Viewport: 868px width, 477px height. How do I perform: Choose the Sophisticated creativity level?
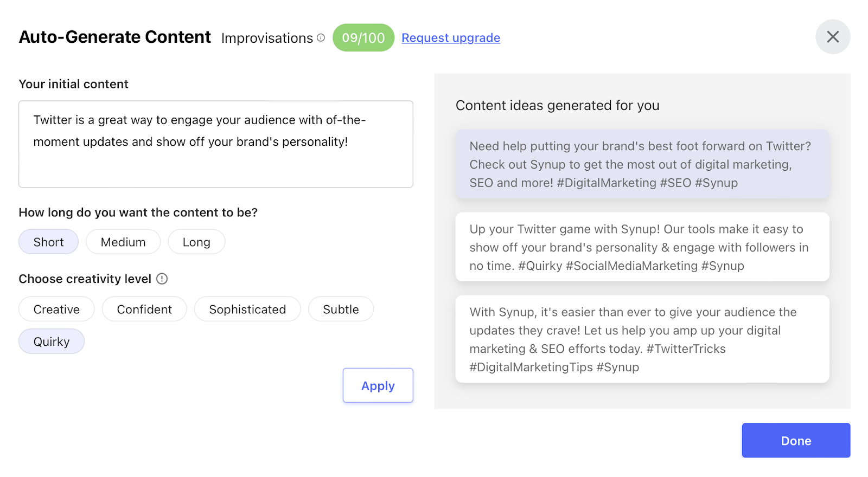[247, 309]
